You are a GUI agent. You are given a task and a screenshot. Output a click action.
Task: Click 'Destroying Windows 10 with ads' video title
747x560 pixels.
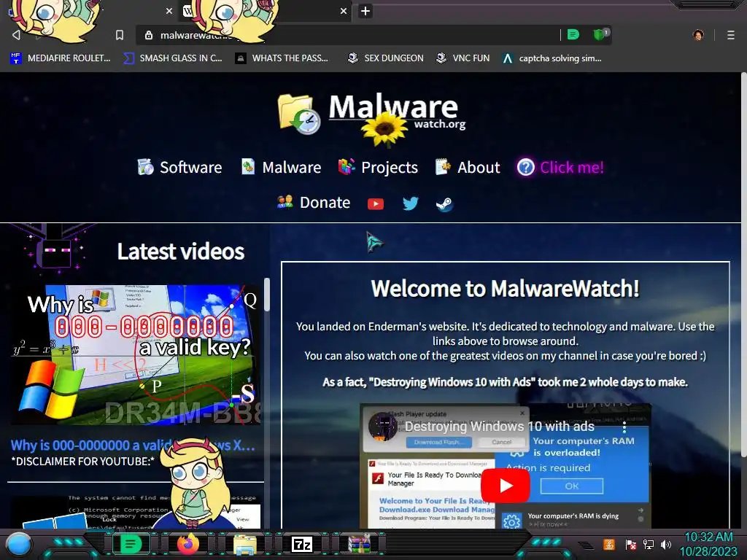click(x=499, y=426)
